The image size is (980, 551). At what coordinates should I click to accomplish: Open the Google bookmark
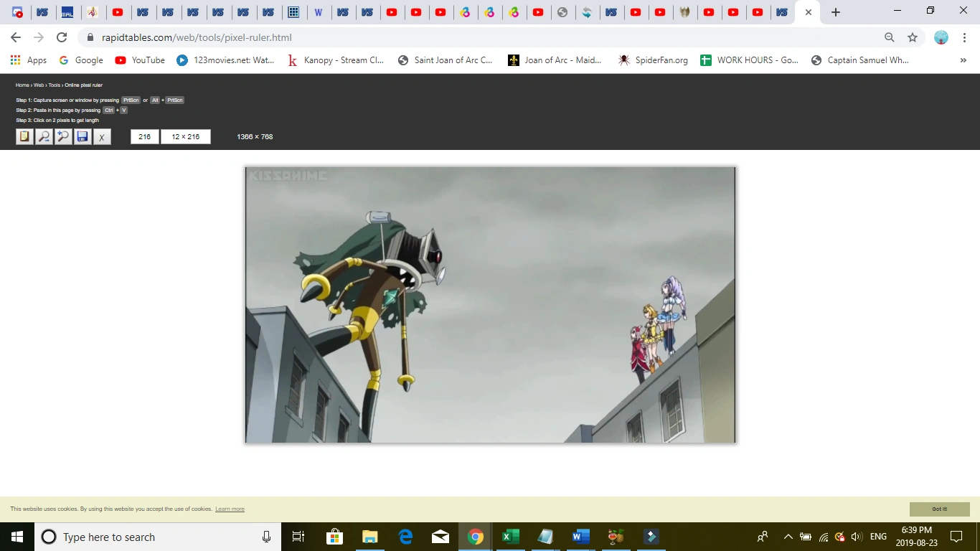(x=81, y=60)
